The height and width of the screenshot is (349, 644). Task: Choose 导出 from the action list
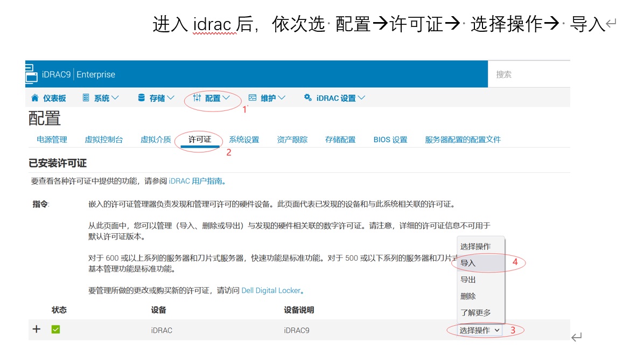(x=480, y=280)
